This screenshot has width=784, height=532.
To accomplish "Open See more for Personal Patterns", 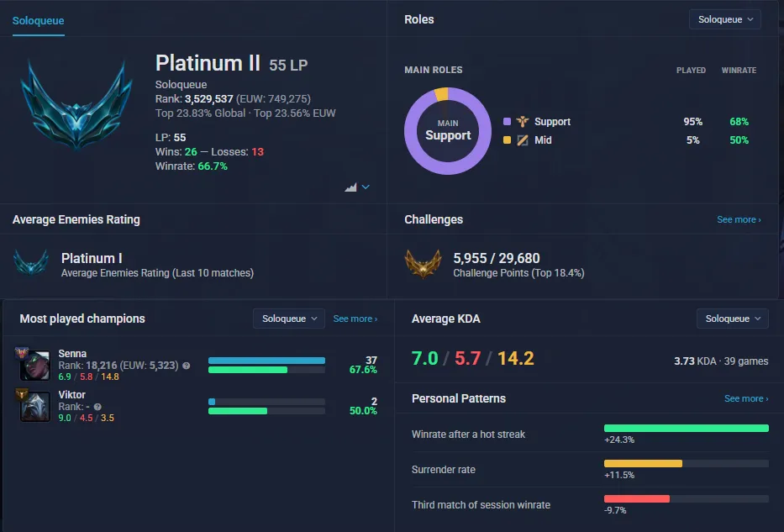I will [x=746, y=398].
